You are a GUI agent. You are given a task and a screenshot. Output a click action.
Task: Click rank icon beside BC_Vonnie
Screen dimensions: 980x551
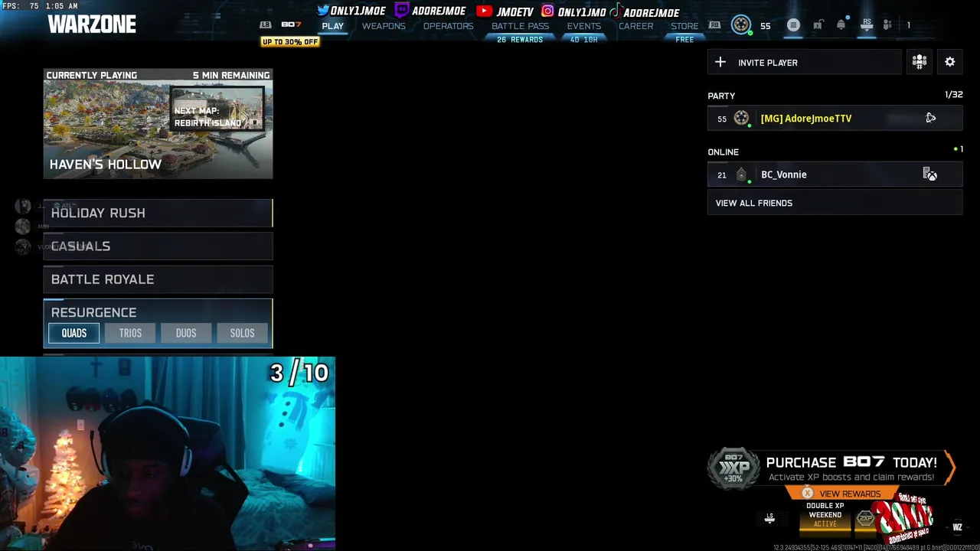(x=741, y=174)
